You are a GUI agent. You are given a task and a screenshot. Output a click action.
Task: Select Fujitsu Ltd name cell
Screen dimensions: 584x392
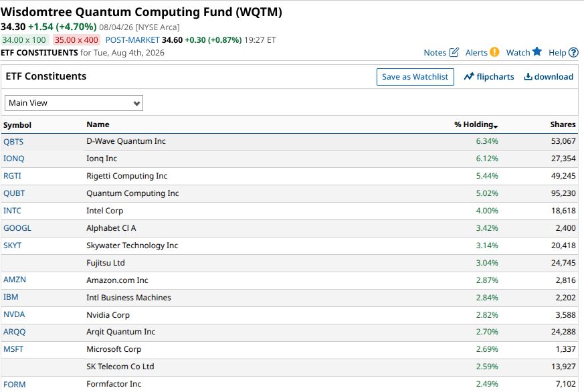[x=106, y=263]
